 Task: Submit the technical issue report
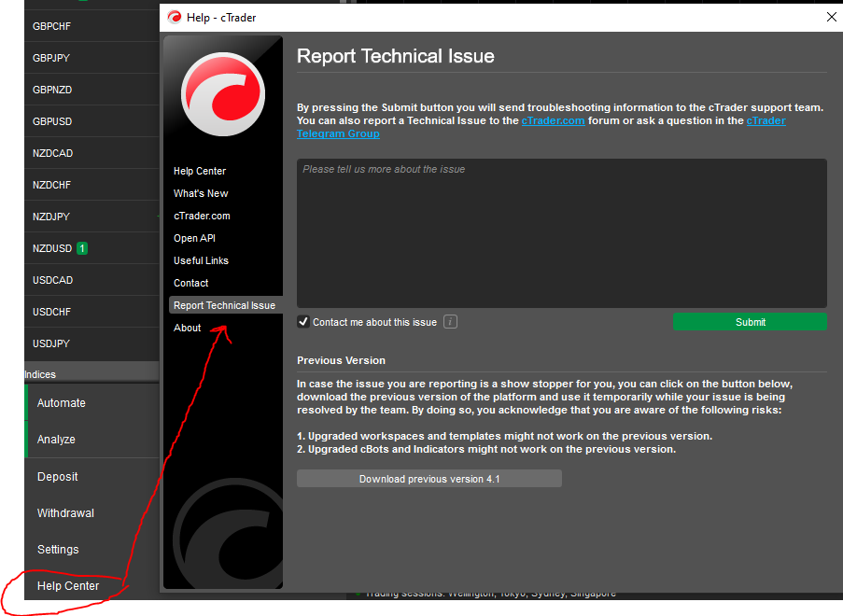[750, 322]
